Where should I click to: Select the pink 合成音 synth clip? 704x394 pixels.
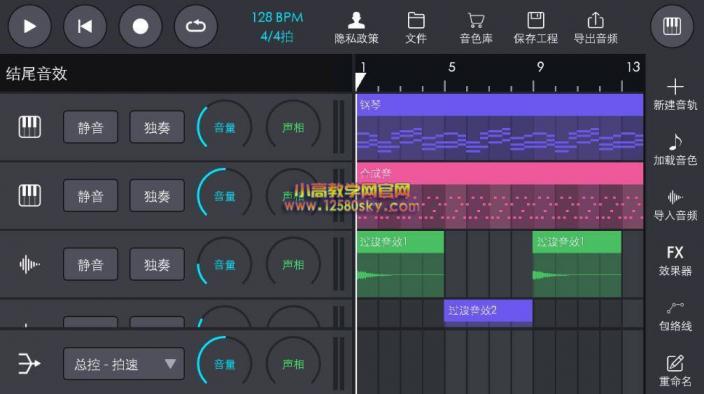coord(500,196)
